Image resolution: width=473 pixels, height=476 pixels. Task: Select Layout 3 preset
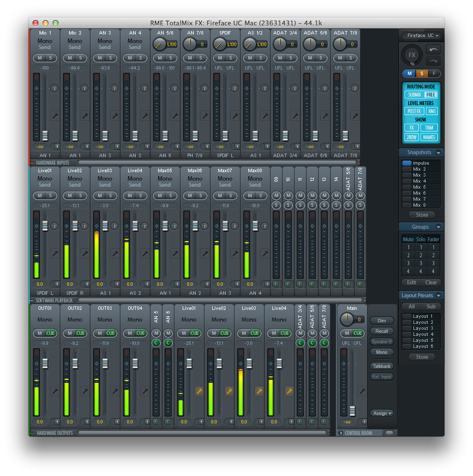point(421,328)
